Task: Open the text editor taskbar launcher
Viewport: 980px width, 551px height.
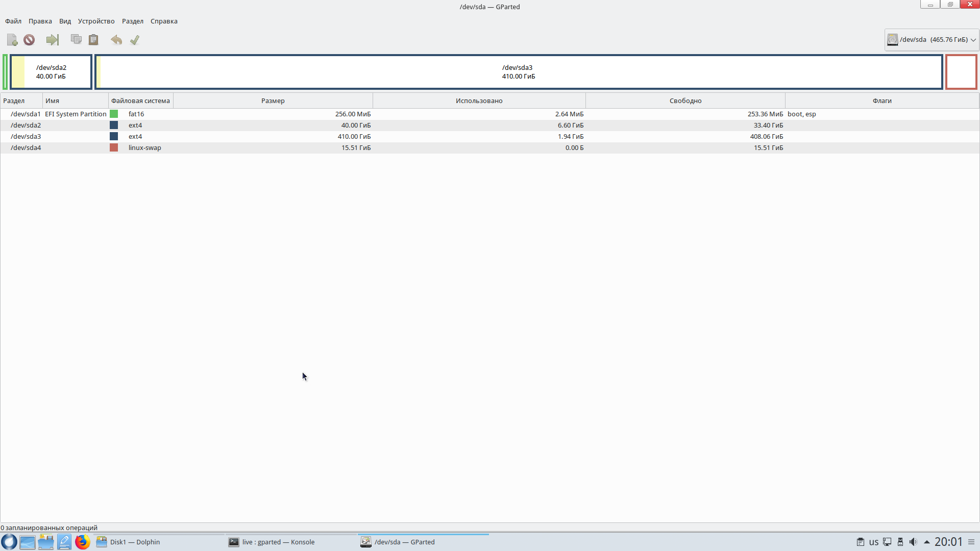Action: [64, 542]
